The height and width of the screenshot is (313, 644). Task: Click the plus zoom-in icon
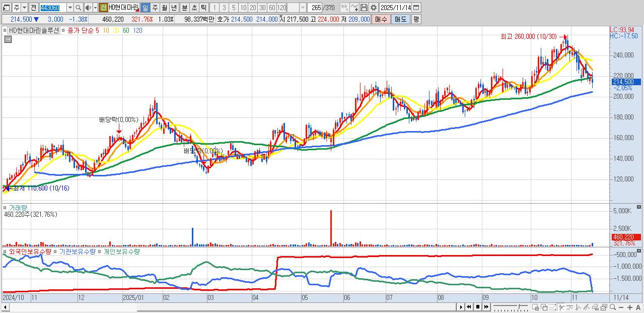[x=630, y=307]
